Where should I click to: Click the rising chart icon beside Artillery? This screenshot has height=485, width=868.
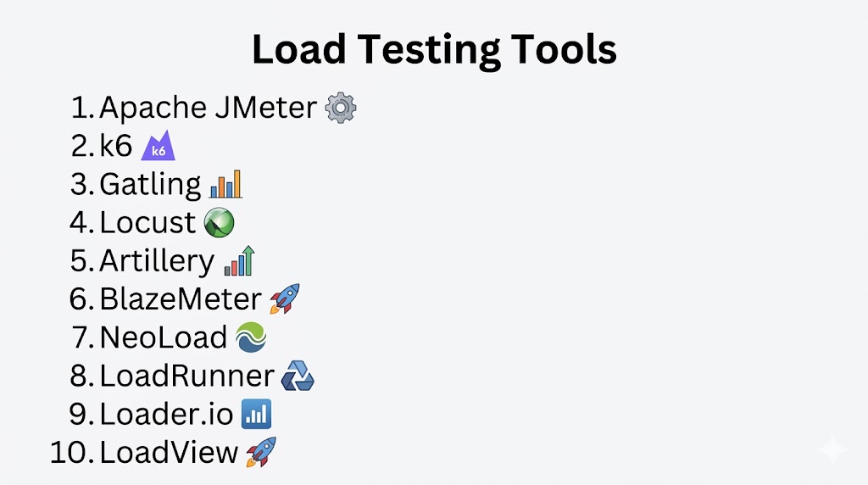(x=239, y=260)
